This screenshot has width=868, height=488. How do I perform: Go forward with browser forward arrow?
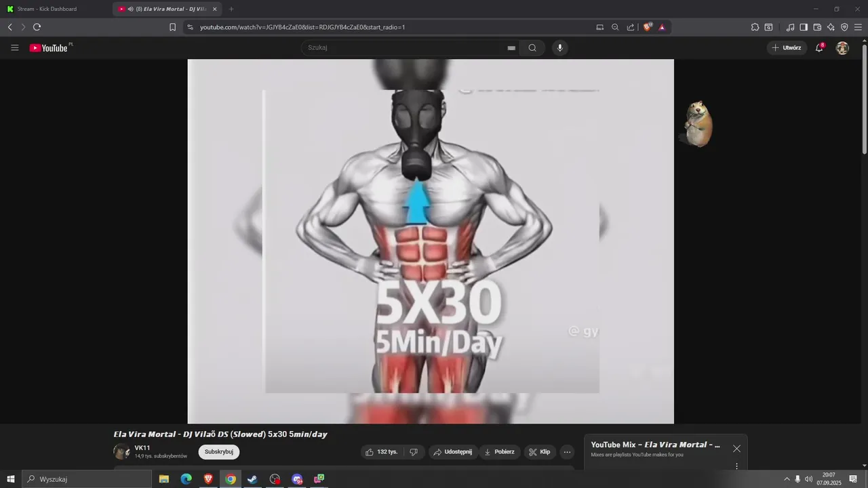[23, 27]
